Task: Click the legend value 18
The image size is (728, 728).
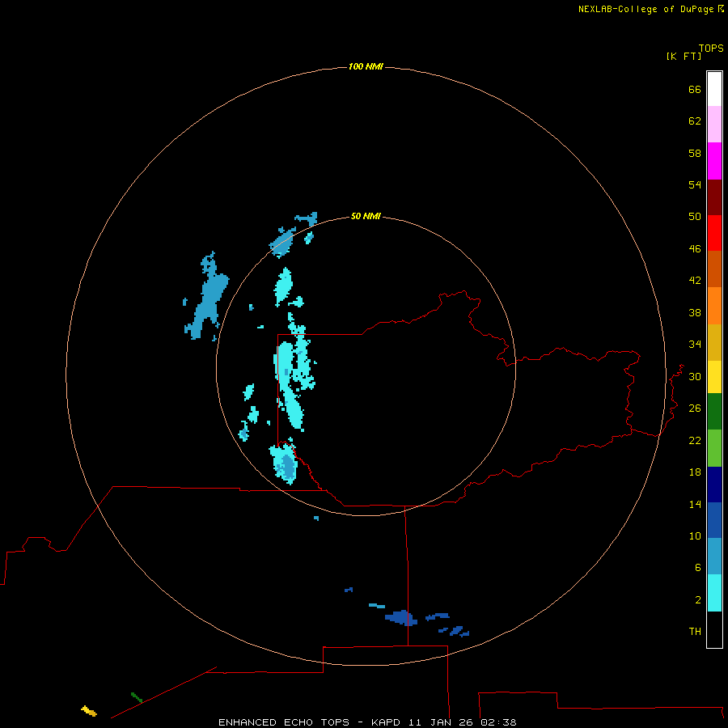Action: 695,472
